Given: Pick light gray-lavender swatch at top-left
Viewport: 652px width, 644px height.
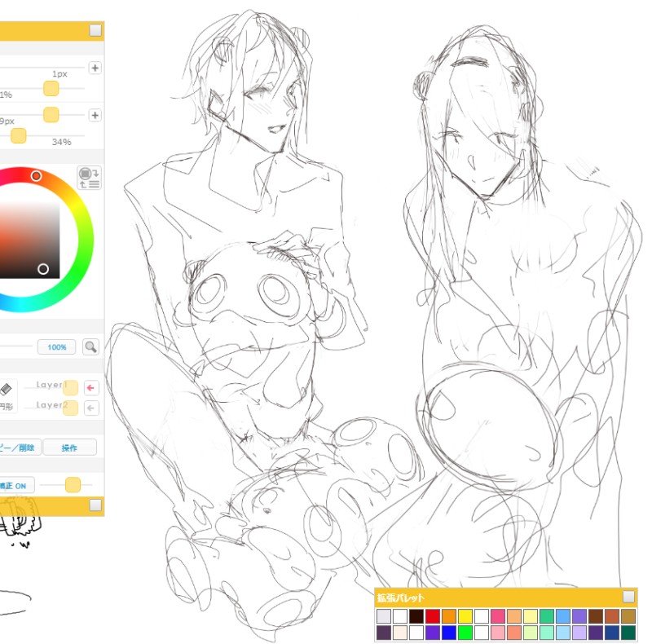Looking at the screenshot, I should [384, 616].
